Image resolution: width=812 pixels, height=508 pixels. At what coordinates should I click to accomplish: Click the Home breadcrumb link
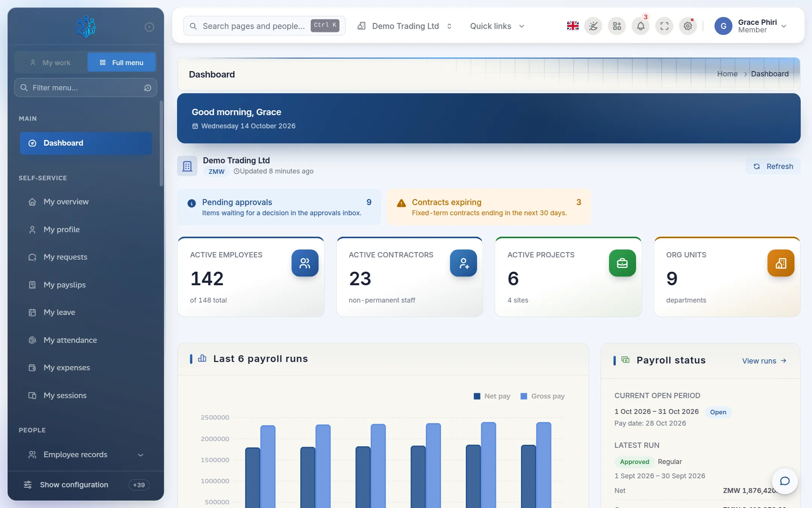[727, 74]
